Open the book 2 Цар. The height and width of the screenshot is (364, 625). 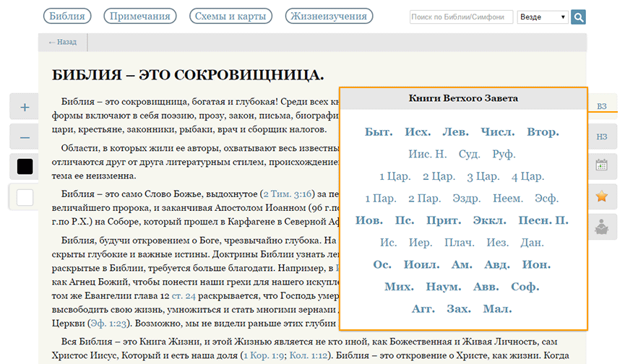[439, 176]
